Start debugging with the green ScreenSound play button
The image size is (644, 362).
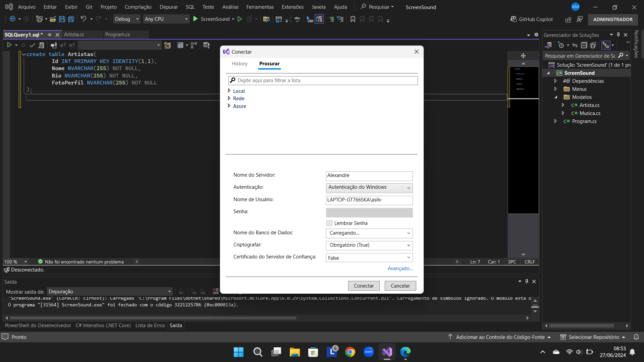tap(196, 19)
